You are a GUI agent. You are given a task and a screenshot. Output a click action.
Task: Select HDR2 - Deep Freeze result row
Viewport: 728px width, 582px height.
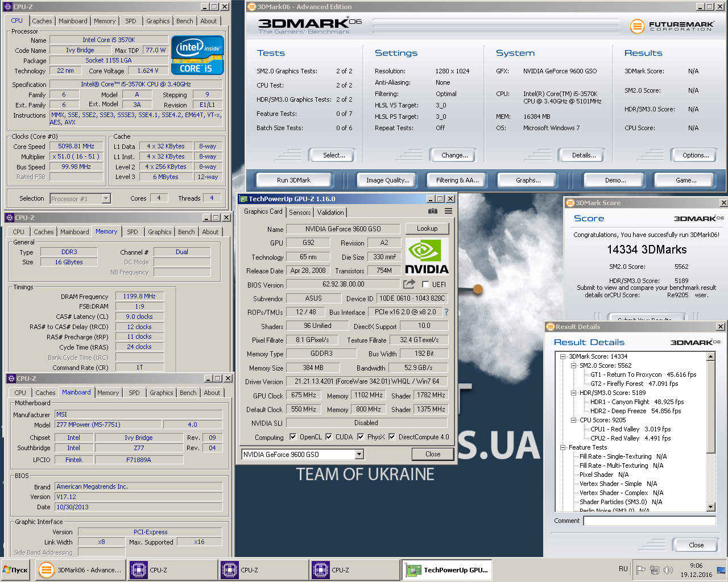pos(635,411)
